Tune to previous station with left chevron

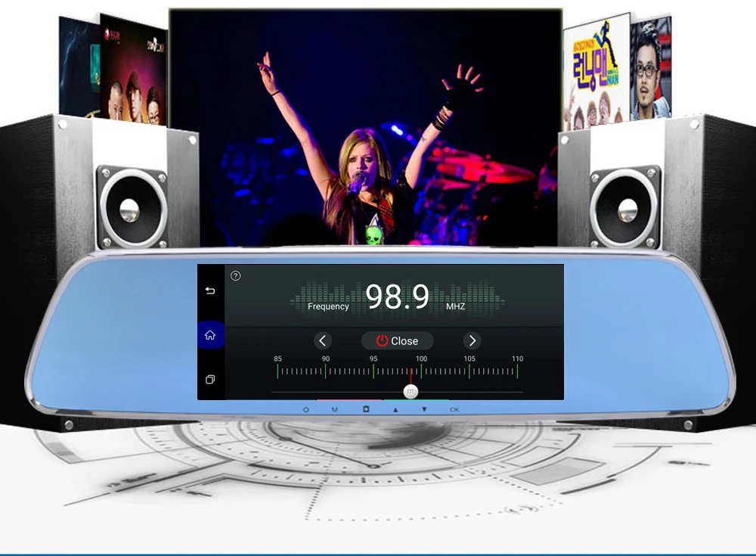323,340
